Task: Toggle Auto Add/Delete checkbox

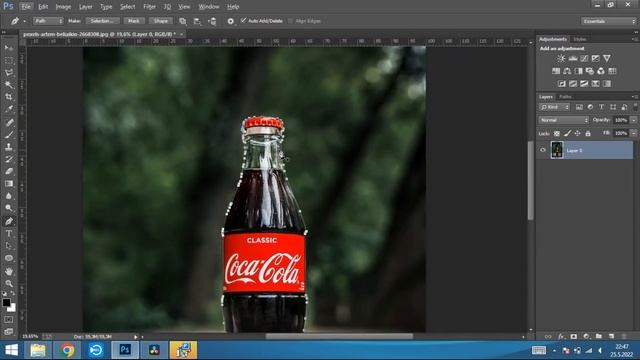Action: coord(244,20)
